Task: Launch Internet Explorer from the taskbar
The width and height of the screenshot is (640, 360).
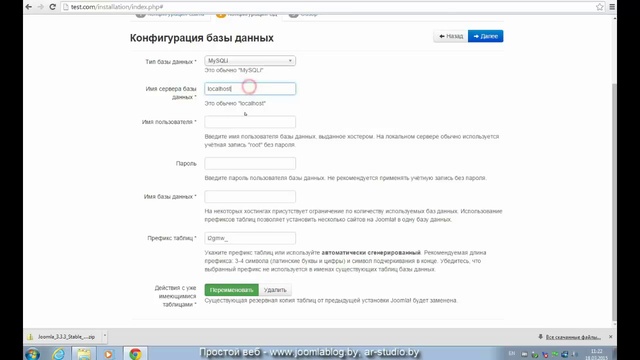Action: point(59,353)
